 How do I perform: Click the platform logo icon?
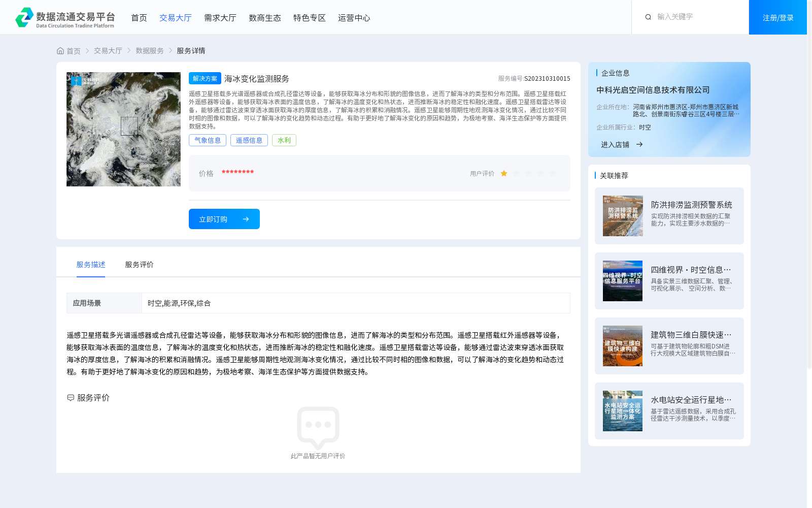(24, 17)
